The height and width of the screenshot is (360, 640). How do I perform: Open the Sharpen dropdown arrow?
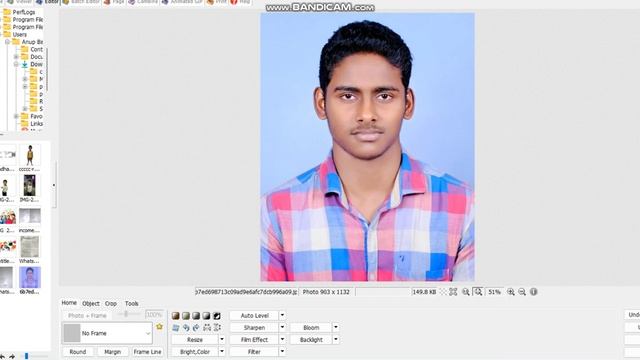coord(282,327)
